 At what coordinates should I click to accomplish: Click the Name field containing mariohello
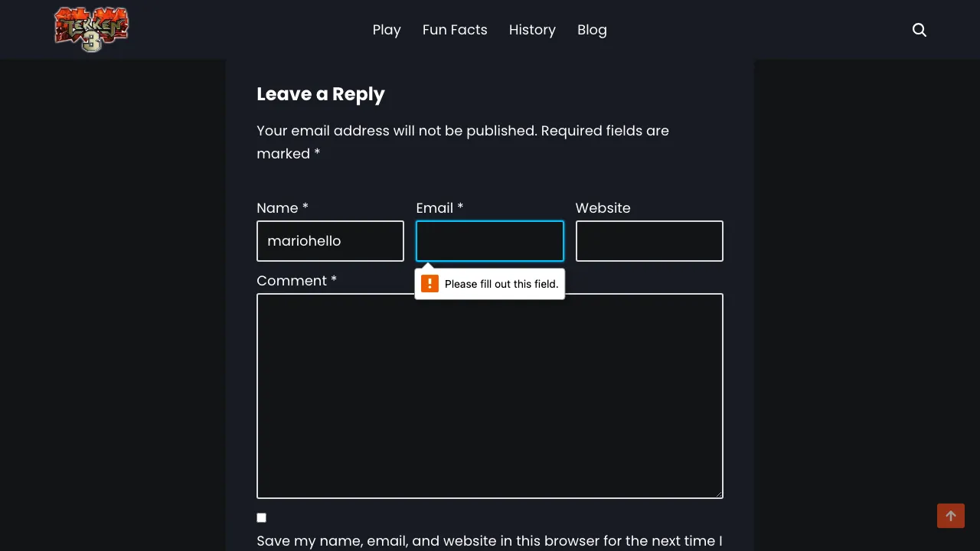[330, 241]
